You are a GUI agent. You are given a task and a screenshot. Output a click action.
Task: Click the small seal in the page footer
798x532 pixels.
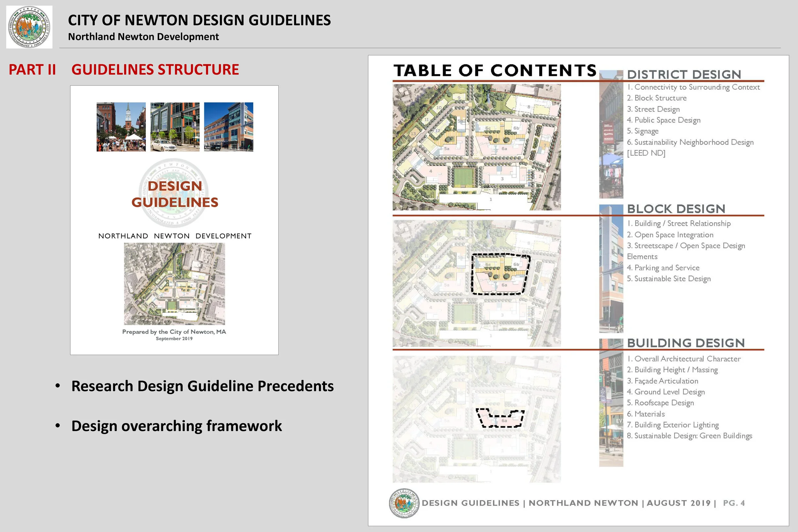coord(403,503)
